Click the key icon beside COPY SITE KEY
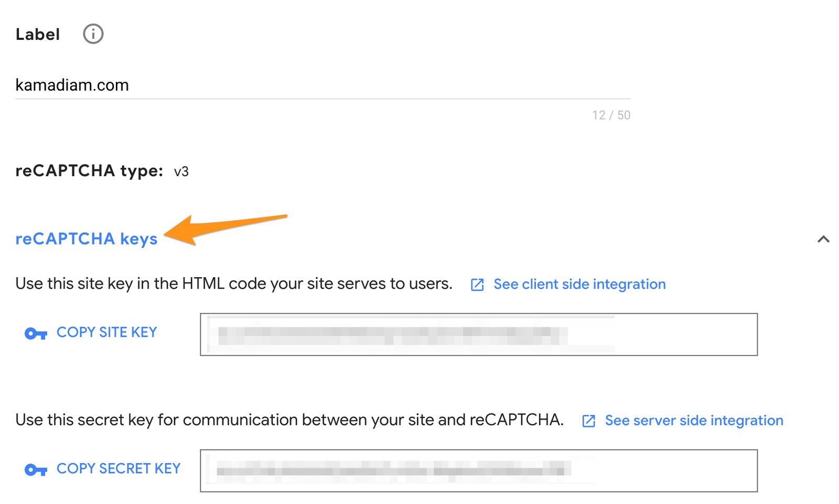This screenshot has width=839, height=504. click(x=36, y=333)
